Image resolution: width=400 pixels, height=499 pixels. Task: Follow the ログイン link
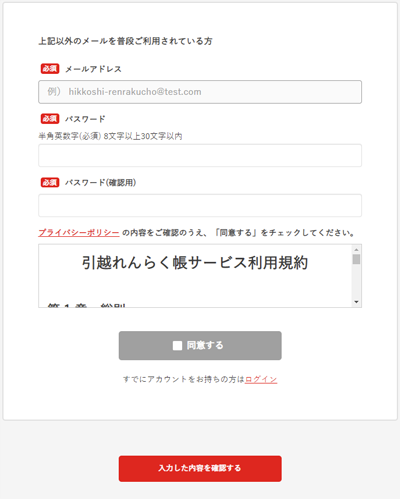click(261, 379)
